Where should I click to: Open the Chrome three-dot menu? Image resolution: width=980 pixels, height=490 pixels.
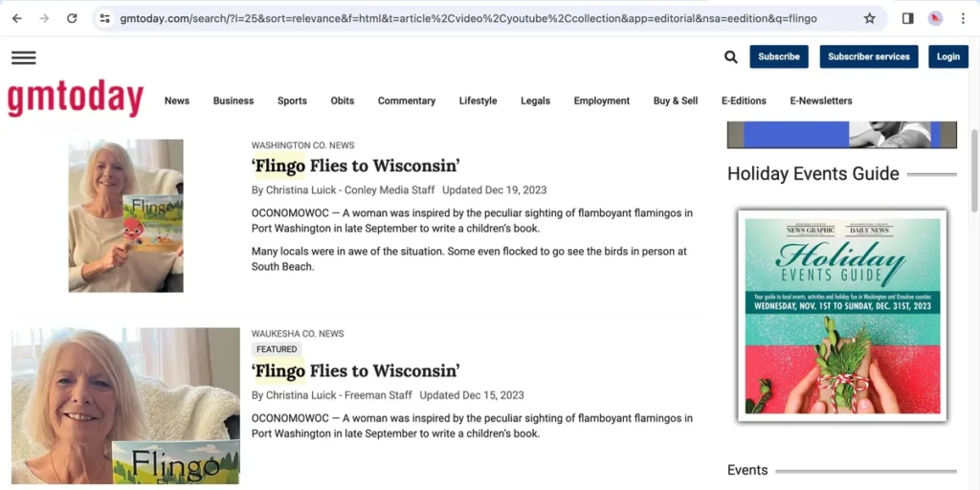[x=963, y=18]
